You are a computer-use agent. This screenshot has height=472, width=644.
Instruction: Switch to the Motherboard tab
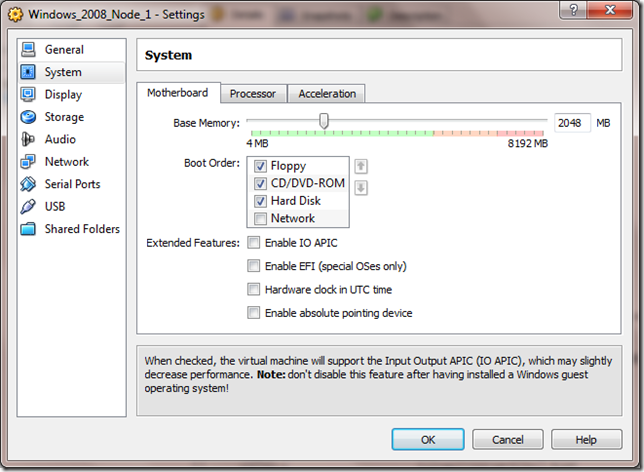(178, 93)
